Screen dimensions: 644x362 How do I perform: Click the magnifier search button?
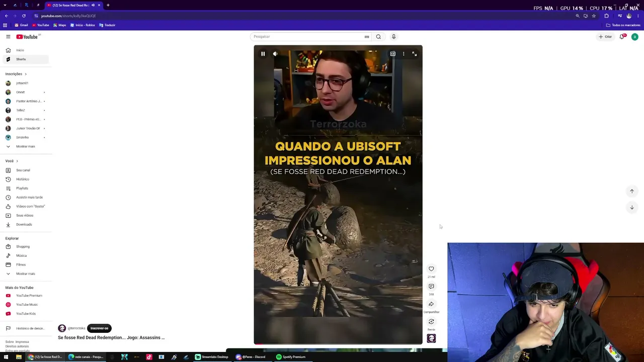[378, 37]
